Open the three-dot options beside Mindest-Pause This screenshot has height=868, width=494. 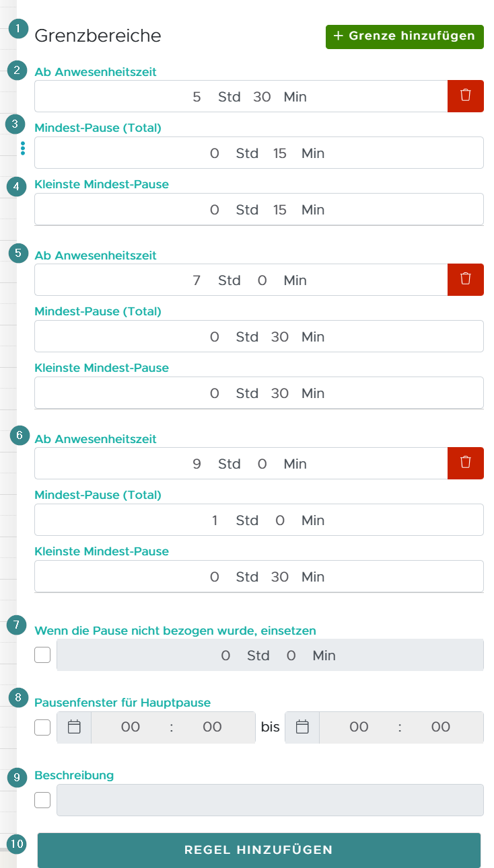coord(23,149)
